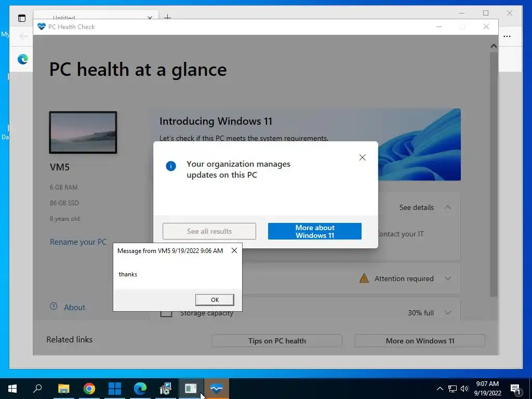Show hidden system tray icons
The width and height of the screenshot is (532, 399).
440,389
